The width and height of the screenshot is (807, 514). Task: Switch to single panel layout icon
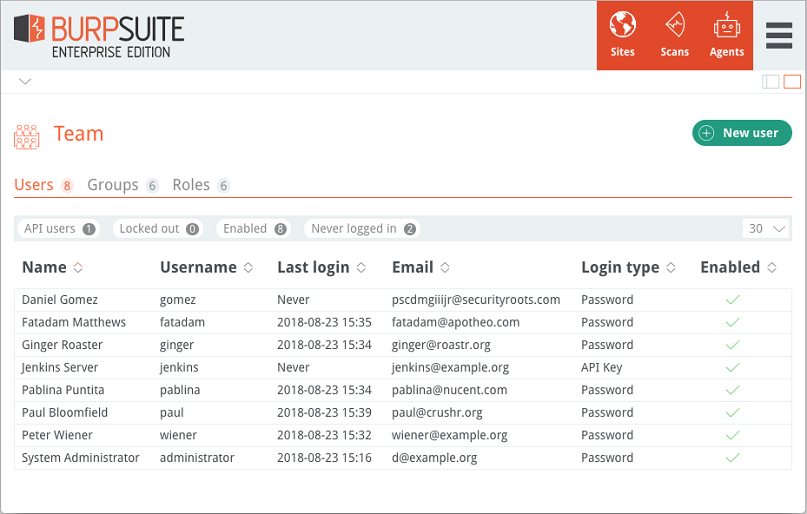(792, 82)
